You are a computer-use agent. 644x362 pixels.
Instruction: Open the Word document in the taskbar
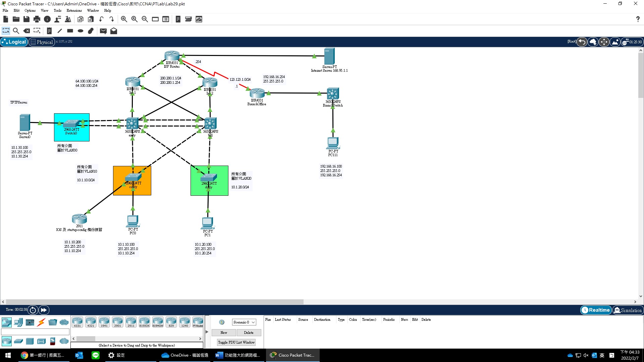238,355
